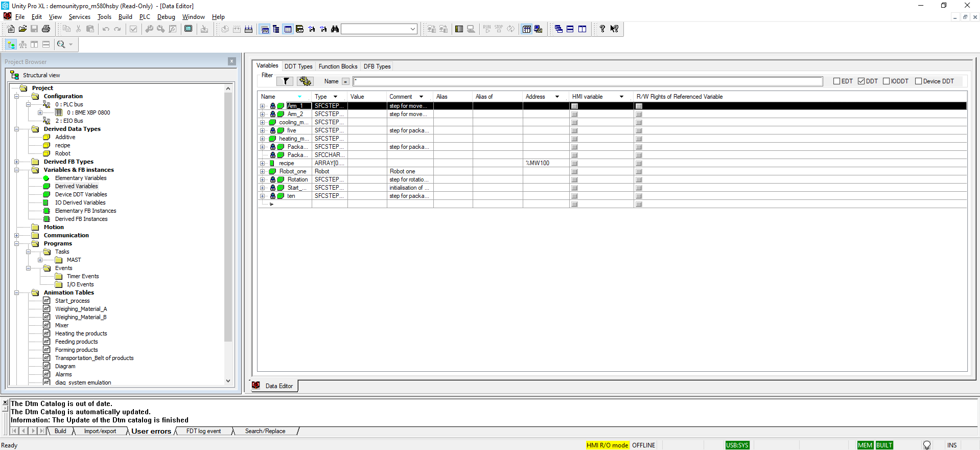Switch to the Function Blocks tab

point(338,66)
